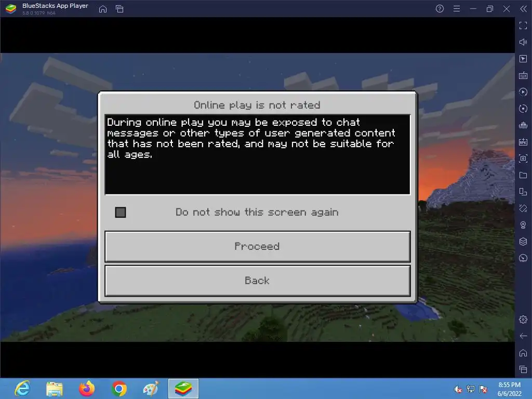This screenshot has height=399, width=532.
Task: Click the 'Do not show this screen again' label
Action: coord(257,212)
